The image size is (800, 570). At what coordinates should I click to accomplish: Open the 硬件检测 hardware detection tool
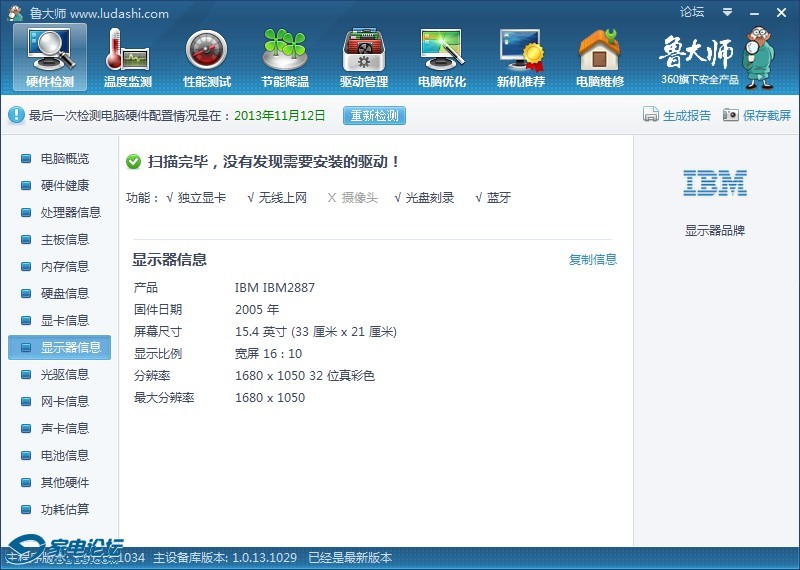[50, 58]
